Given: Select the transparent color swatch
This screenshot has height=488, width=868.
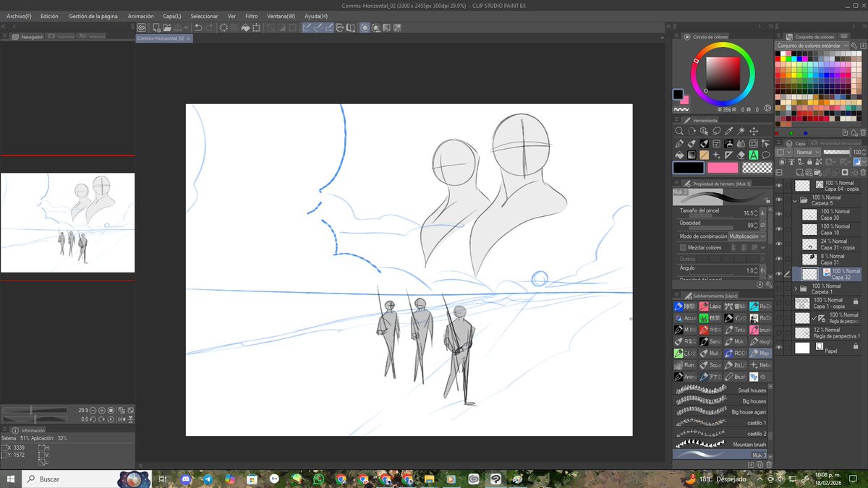Looking at the screenshot, I should [757, 168].
